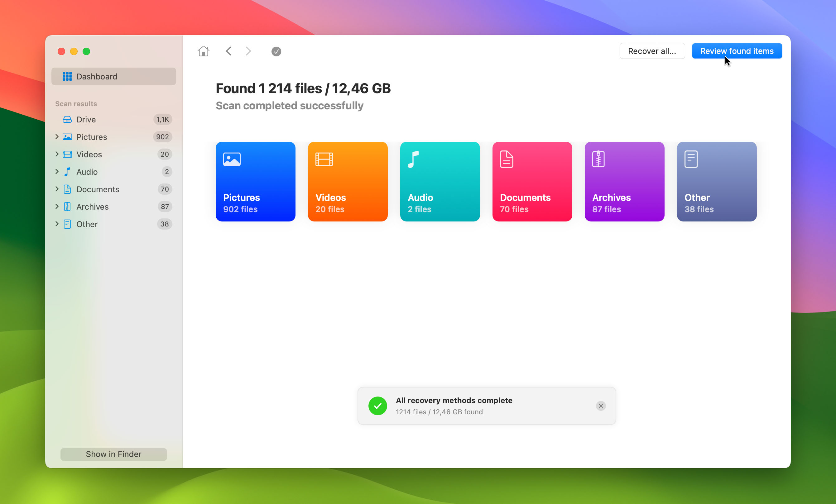
Task: Dismiss the recovery complete notification
Action: [x=601, y=406]
